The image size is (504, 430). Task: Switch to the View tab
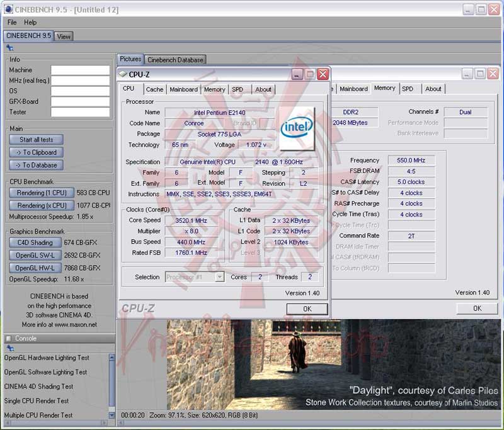pyautogui.click(x=64, y=37)
